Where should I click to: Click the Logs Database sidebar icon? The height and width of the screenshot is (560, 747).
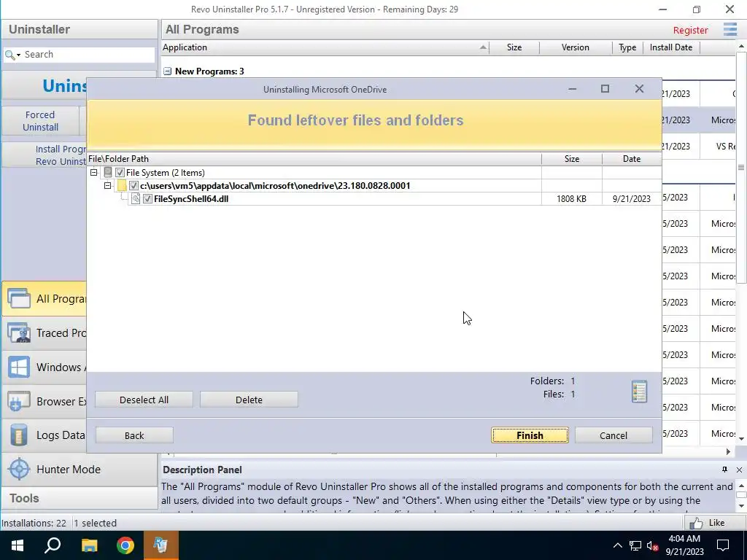coord(18,435)
